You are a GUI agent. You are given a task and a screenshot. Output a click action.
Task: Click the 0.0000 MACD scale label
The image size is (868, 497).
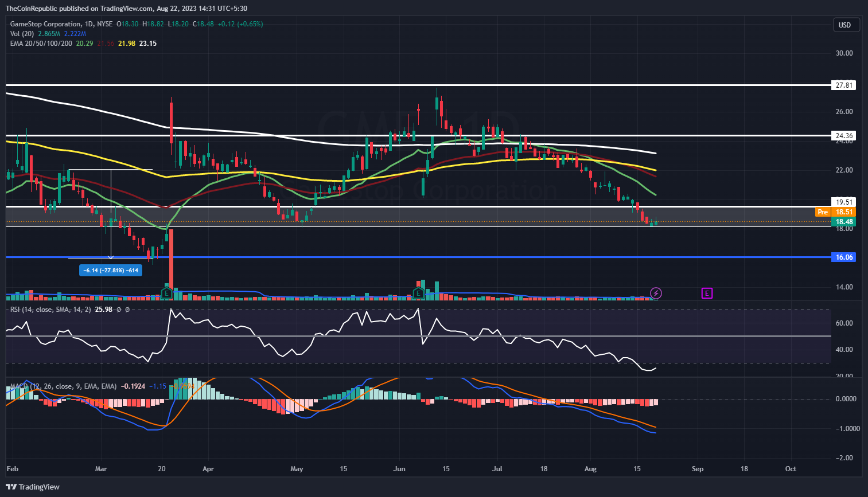[847, 399]
